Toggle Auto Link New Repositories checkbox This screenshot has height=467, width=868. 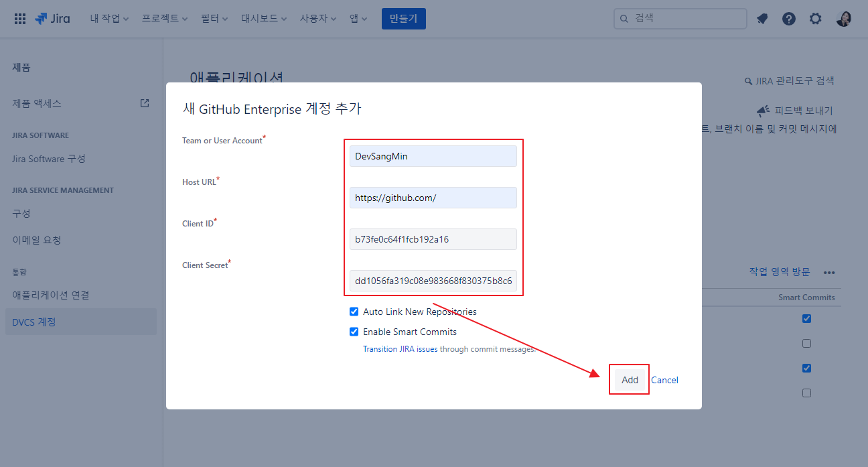click(x=354, y=312)
